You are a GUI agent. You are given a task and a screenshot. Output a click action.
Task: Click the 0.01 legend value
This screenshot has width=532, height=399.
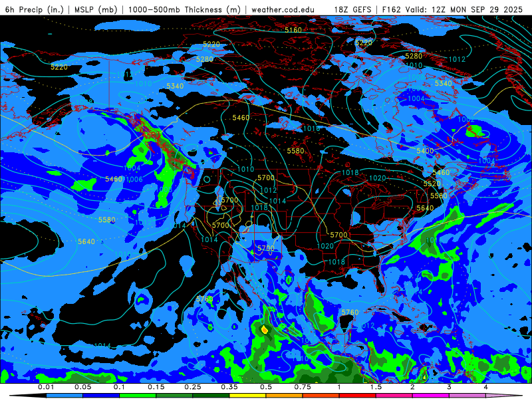pos(46,387)
